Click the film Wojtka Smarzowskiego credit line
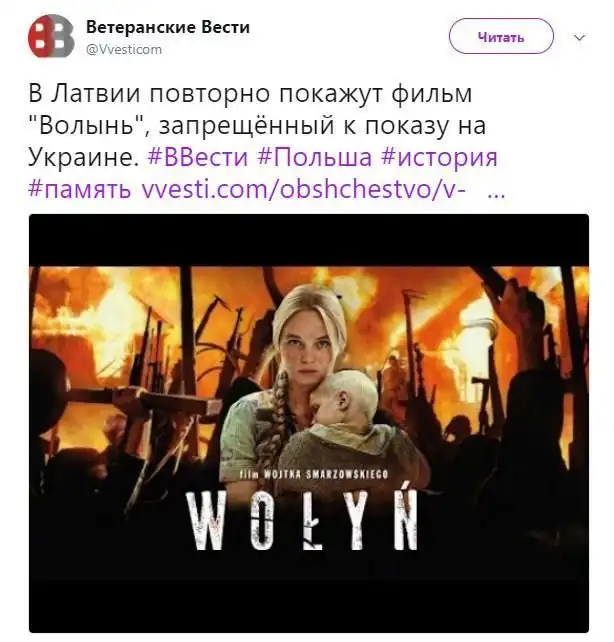 pos(314,474)
